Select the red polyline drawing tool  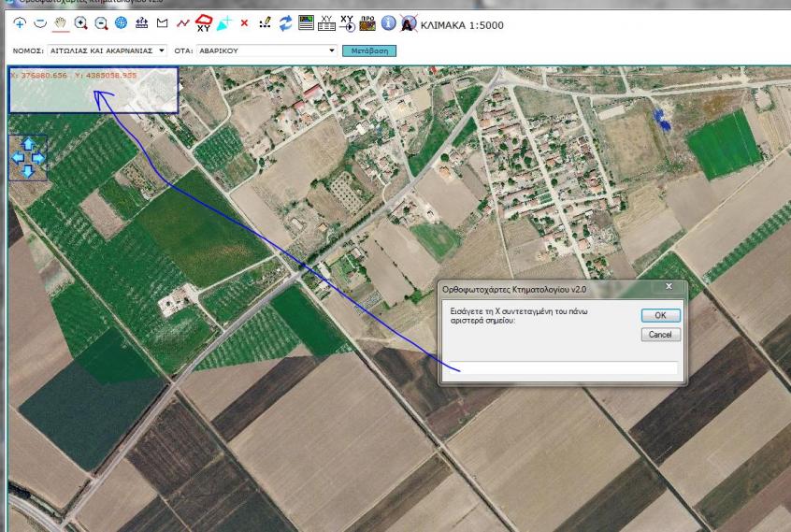(x=182, y=22)
